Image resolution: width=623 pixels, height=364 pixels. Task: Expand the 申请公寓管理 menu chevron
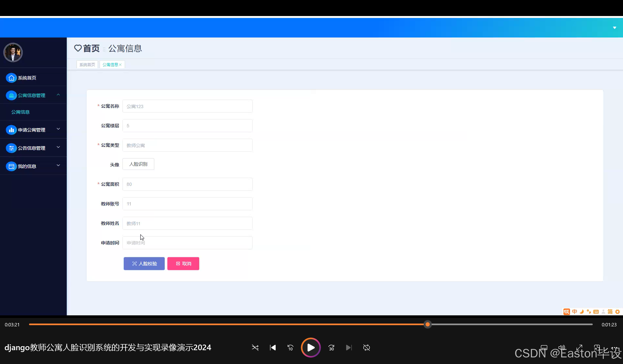[x=58, y=129]
